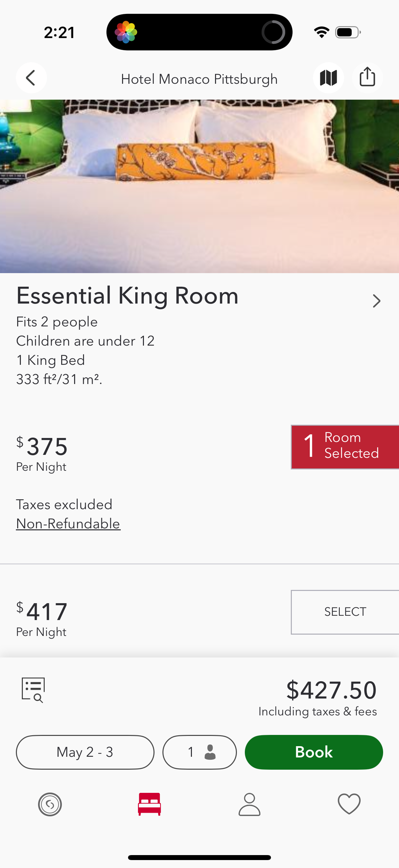Expand Essential King Room details chevron
Screen dimensions: 399x868
(x=377, y=301)
